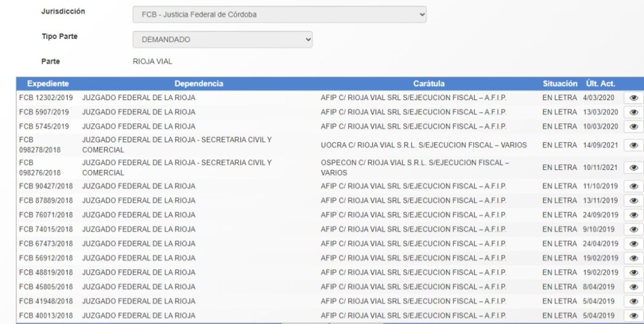
Task: Select expediente FCB 5745/2019
Action: (x=44, y=126)
